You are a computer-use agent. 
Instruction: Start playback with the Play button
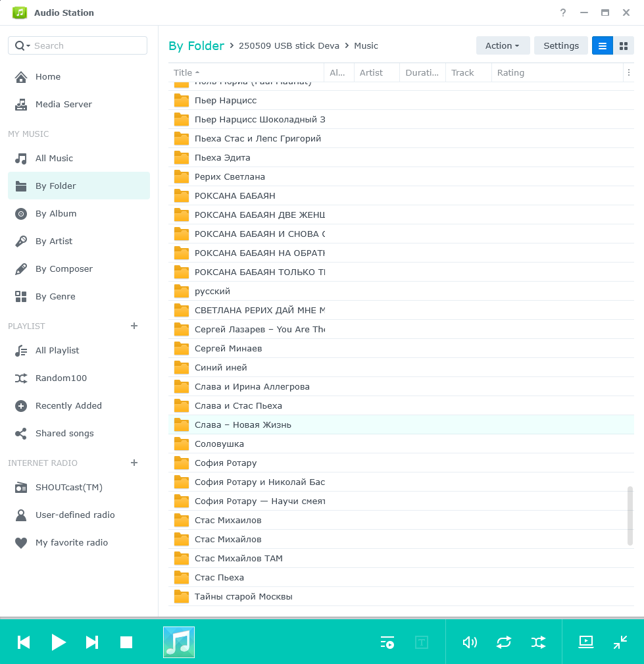59,642
